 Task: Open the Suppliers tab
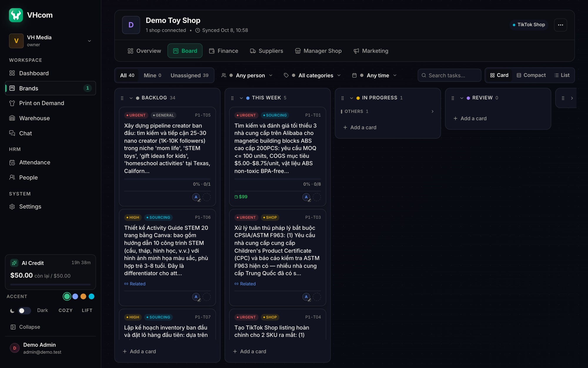(266, 51)
